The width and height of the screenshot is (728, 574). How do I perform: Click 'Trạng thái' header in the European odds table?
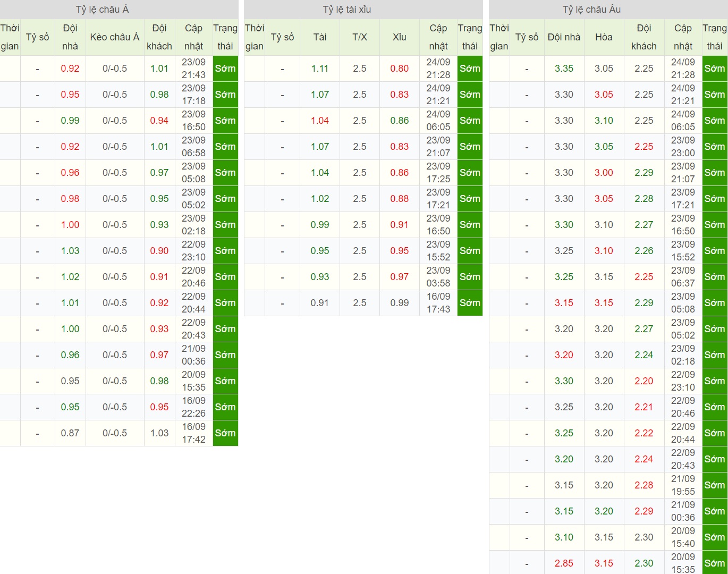pyautogui.click(x=715, y=37)
